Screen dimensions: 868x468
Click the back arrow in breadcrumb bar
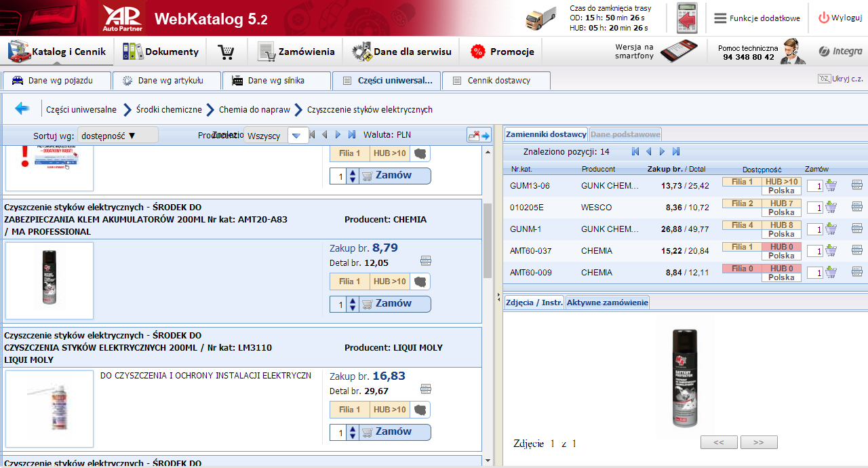coord(22,109)
